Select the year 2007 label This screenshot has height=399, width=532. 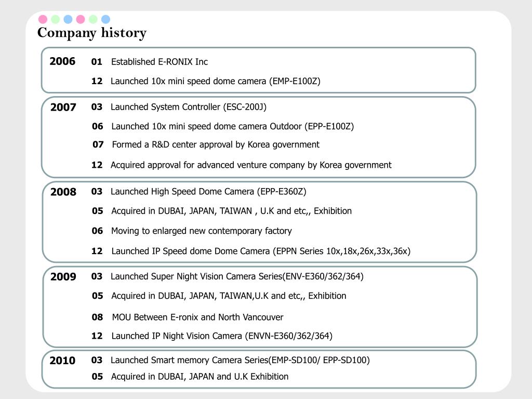(63, 107)
